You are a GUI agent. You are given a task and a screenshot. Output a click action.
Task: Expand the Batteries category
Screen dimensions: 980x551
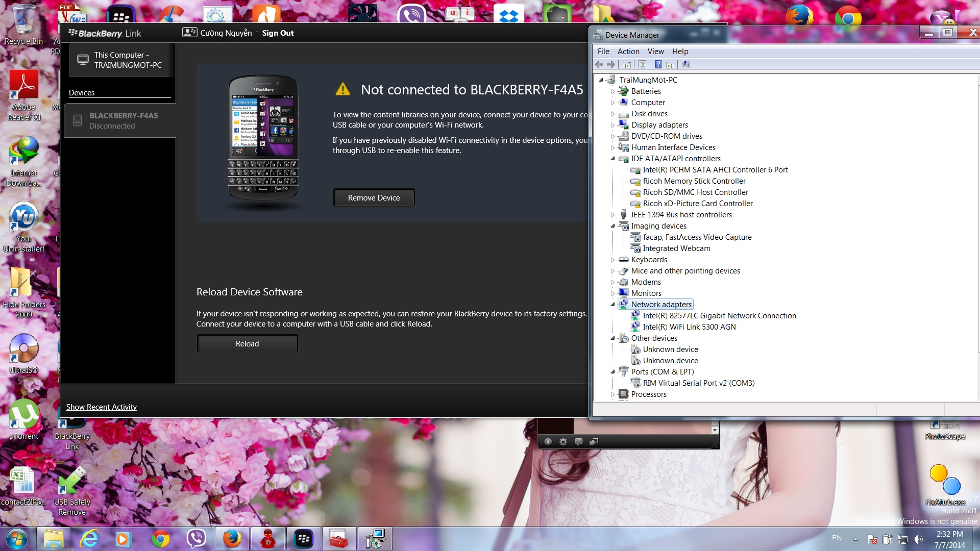[x=613, y=91]
